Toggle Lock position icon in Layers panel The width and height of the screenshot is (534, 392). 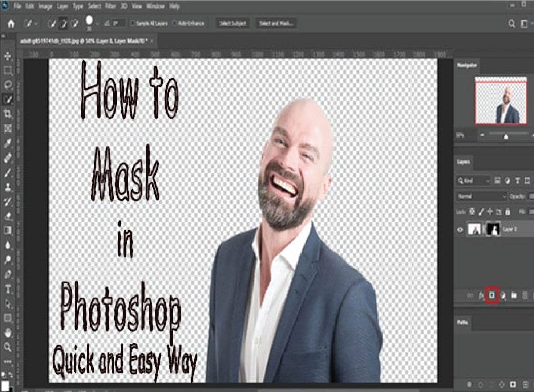490,211
